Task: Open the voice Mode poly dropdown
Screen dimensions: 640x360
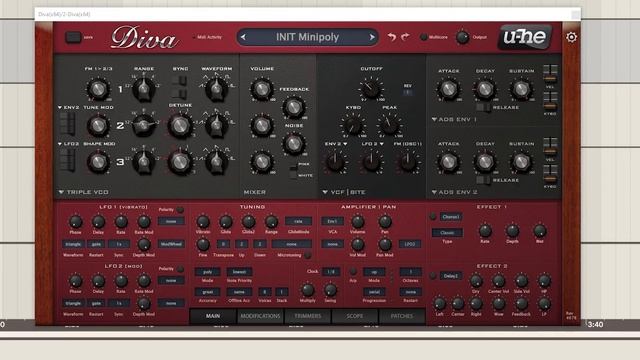Action: pyautogui.click(x=207, y=272)
